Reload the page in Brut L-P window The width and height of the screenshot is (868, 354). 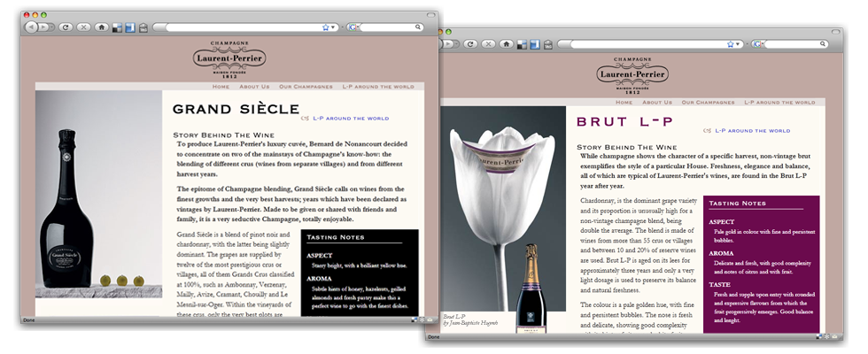point(469,43)
